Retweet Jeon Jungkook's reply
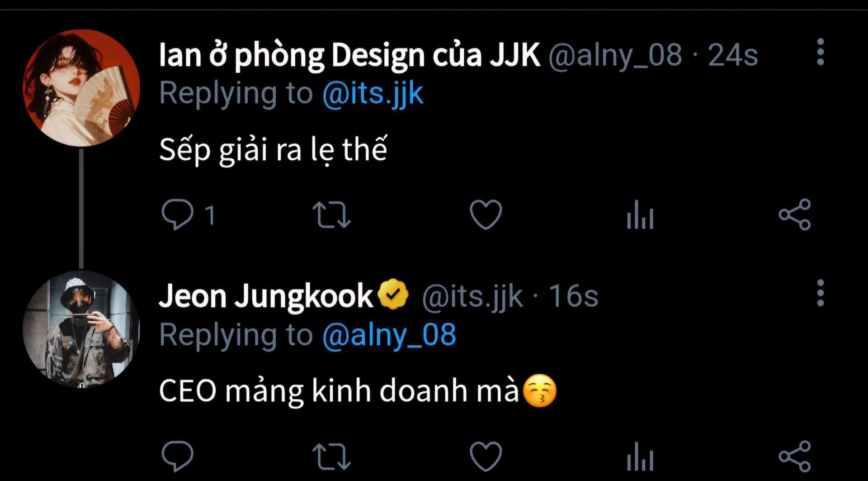 pos(331,456)
